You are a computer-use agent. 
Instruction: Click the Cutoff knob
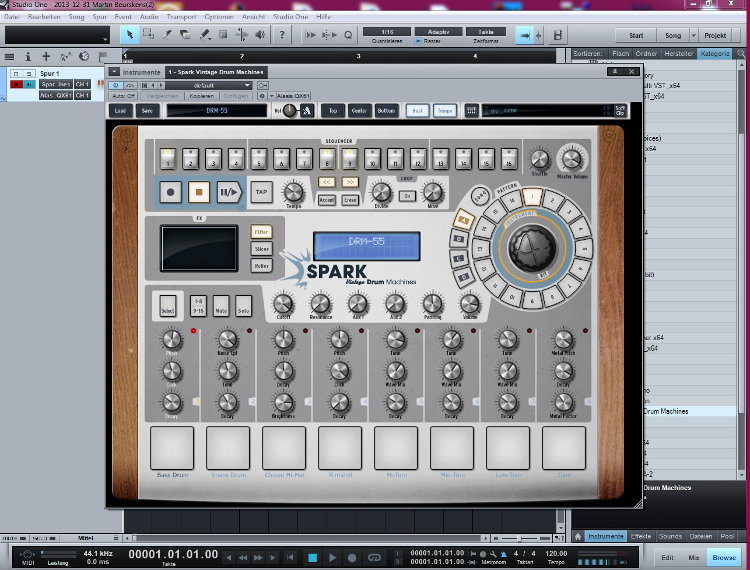coord(283,304)
